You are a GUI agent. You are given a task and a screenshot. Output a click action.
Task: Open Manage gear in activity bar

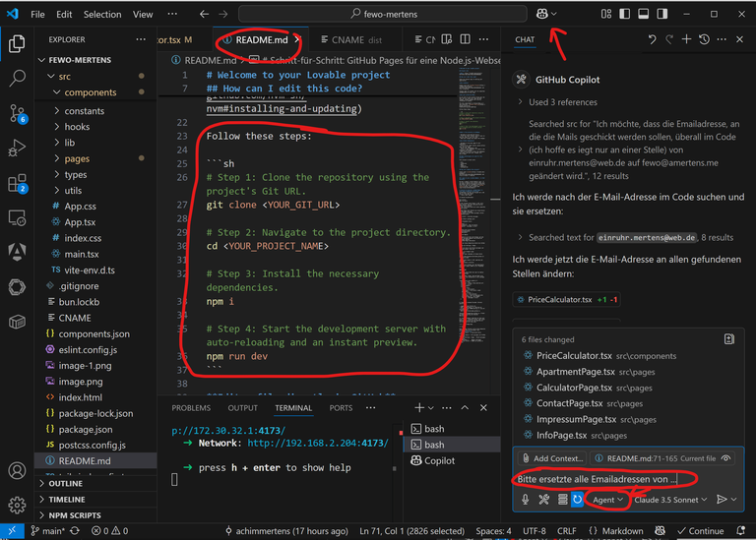coord(17,505)
